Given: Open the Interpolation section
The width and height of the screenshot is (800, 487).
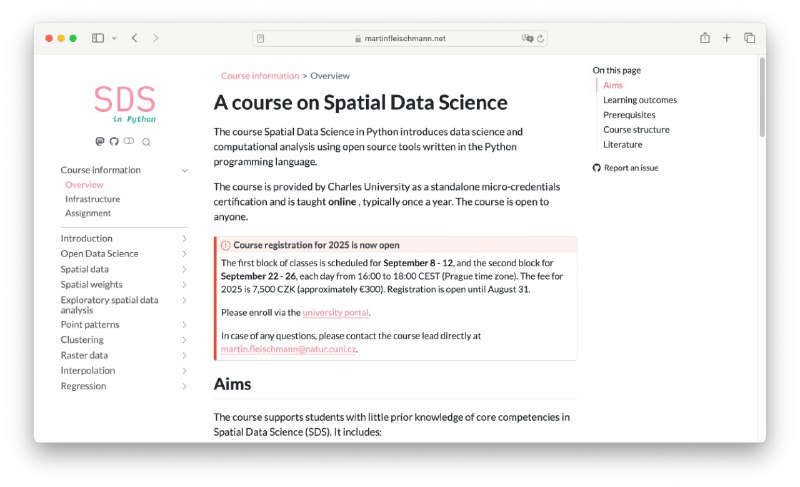Looking at the screenshot, I should pyautogui.click(x=88, y=370).
